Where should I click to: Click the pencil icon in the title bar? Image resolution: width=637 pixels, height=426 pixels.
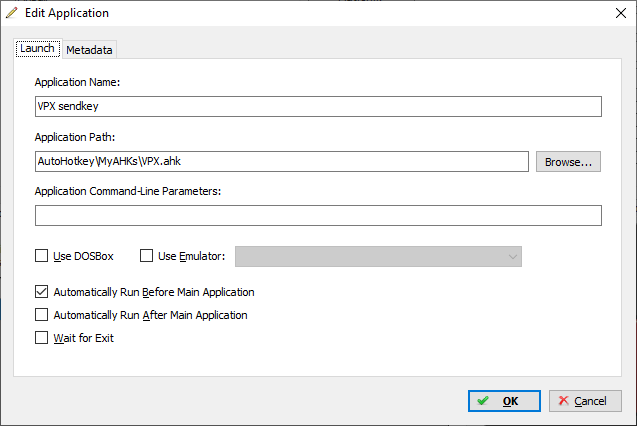[x=12, y=13]
